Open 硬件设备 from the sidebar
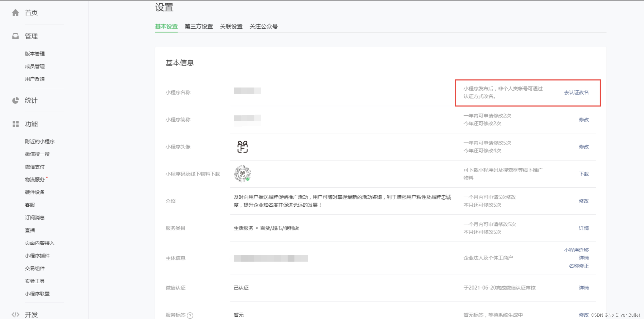Image resolution: width=644 pixels, height=319 pixels. coord(35,192)
